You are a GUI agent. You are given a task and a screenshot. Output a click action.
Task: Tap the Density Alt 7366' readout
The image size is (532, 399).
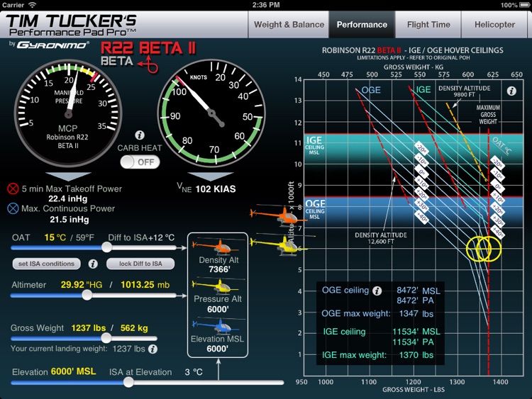tap(219, 269)
